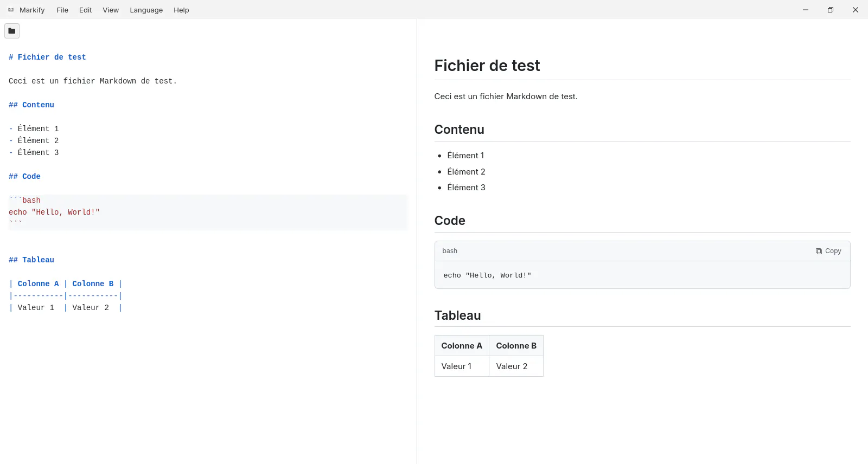Open the File menu

62,10
